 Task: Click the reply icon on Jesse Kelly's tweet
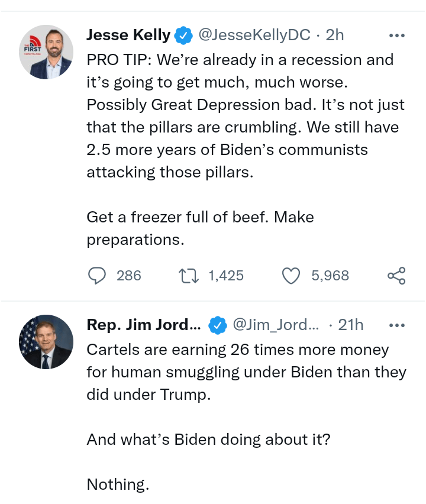(x=97, y=276)
